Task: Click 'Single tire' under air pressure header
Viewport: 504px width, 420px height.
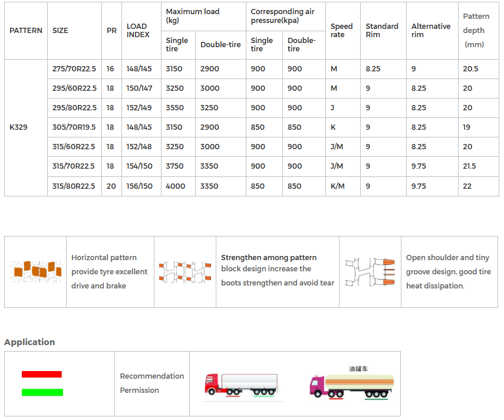Action: pyautogui.click(x=262, y=45)
